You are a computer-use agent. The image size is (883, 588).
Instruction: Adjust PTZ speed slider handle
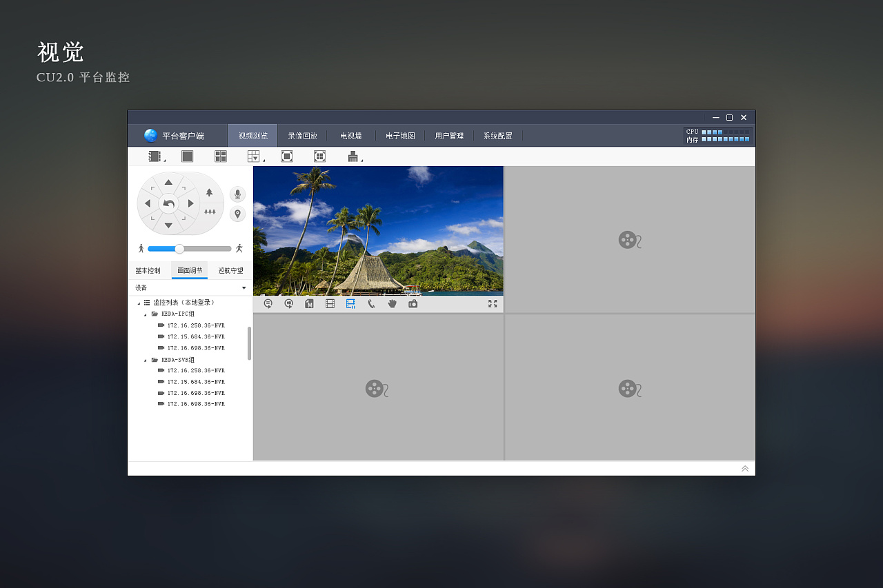[179, 249]
